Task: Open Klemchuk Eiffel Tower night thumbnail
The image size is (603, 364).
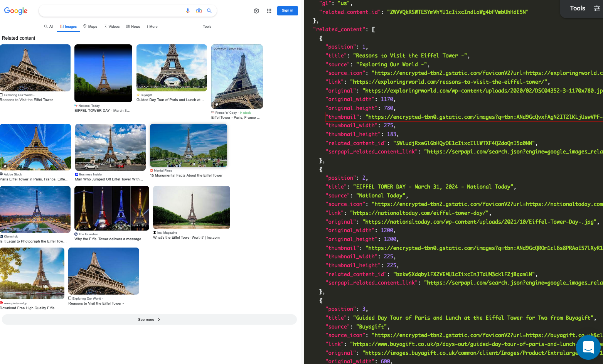Action: [x=35, y=209]
